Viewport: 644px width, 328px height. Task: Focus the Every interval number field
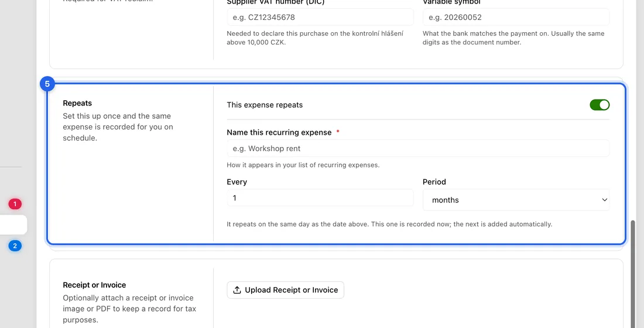tap(320, 198)
